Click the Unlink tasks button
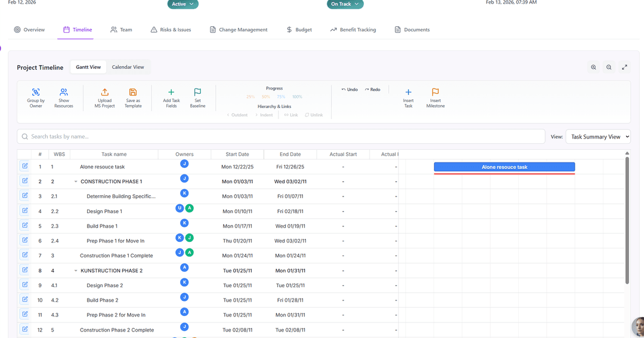Viewport: 644px width, 338px height. [x=314, y=115]
